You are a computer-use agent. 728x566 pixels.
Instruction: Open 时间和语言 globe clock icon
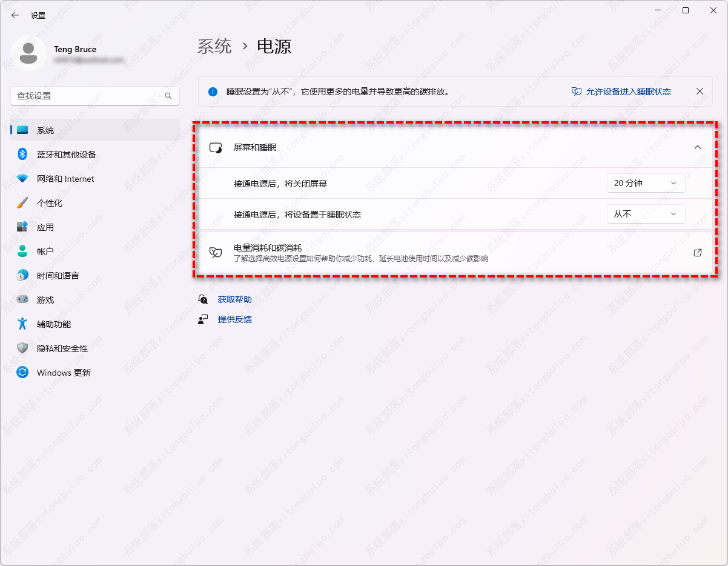(x=22, y=276)
